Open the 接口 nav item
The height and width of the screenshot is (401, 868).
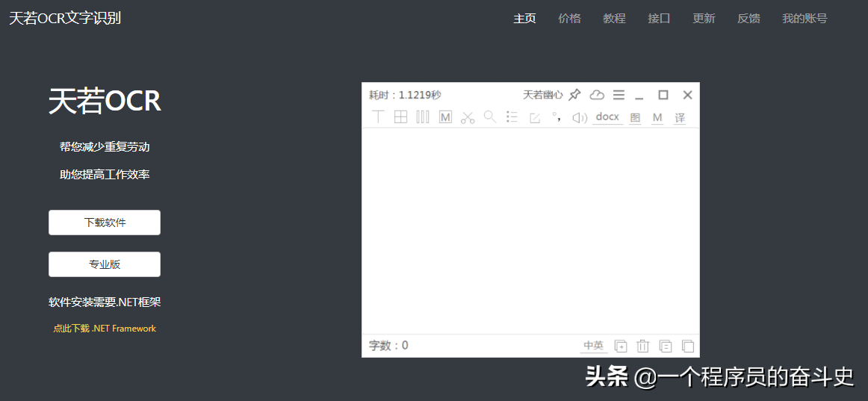tap(660, 18)
